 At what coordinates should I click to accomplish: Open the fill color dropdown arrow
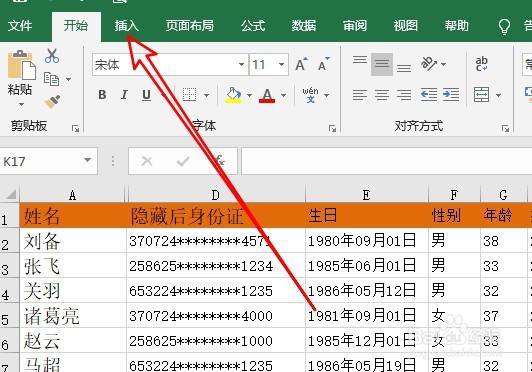click(249, 95)
